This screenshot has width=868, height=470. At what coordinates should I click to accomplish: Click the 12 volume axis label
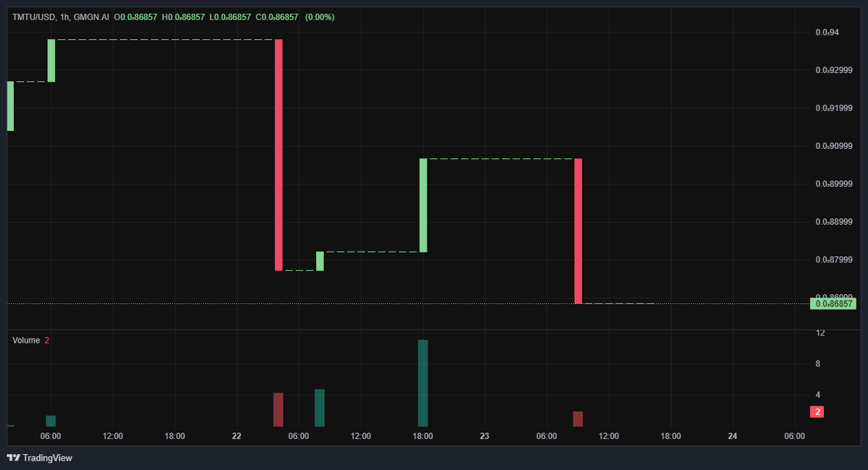point(820,333)
